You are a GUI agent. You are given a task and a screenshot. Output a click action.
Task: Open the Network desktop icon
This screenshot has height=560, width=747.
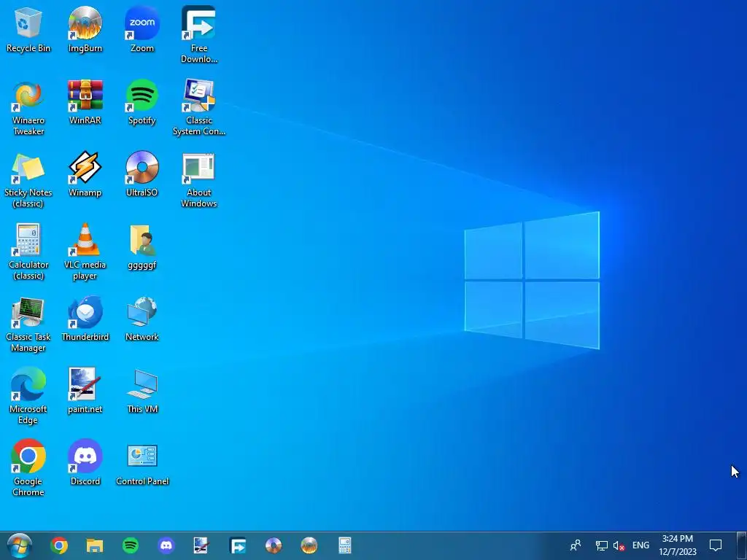click(142, 319)
